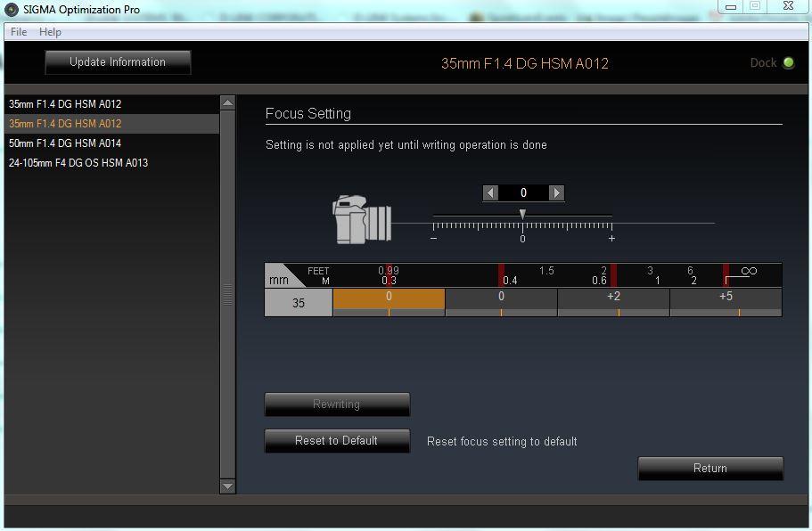Select the +2 focus adjustment cell
812x531 pixels.
pos(613,302)
